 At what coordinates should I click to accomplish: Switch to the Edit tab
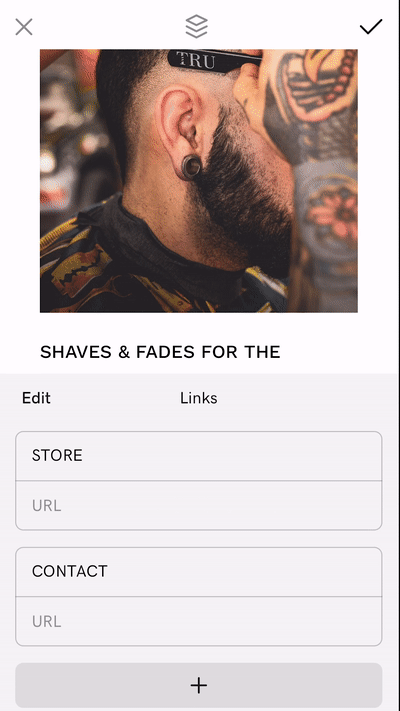(x=36, y=398)
